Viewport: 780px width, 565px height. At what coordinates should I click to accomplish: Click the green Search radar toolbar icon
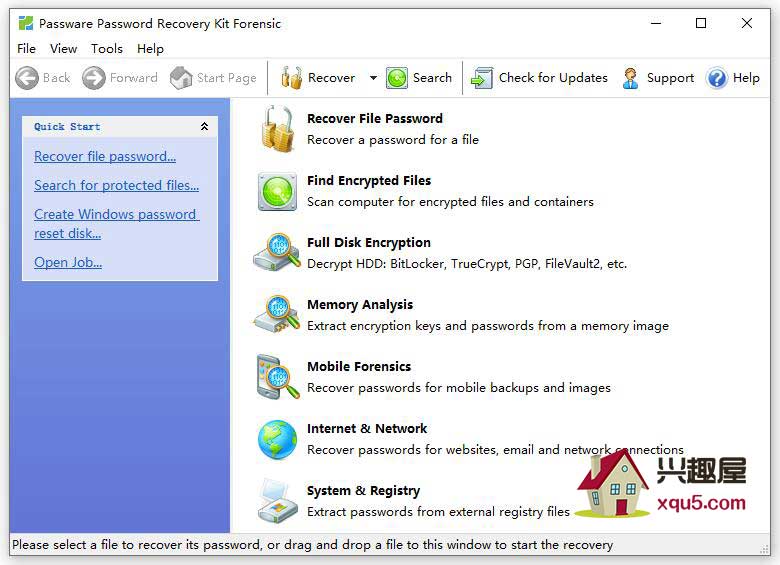pyautogui.click(x=397, y=78)
